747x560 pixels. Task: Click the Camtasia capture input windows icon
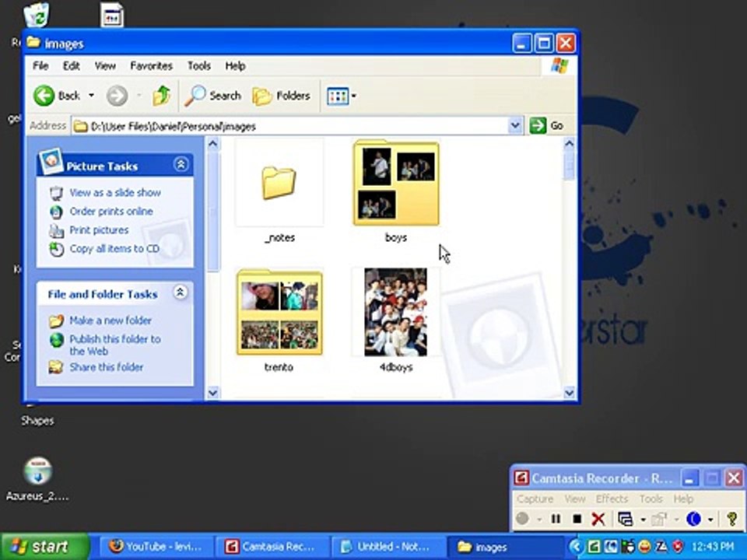tap(625, 519)
